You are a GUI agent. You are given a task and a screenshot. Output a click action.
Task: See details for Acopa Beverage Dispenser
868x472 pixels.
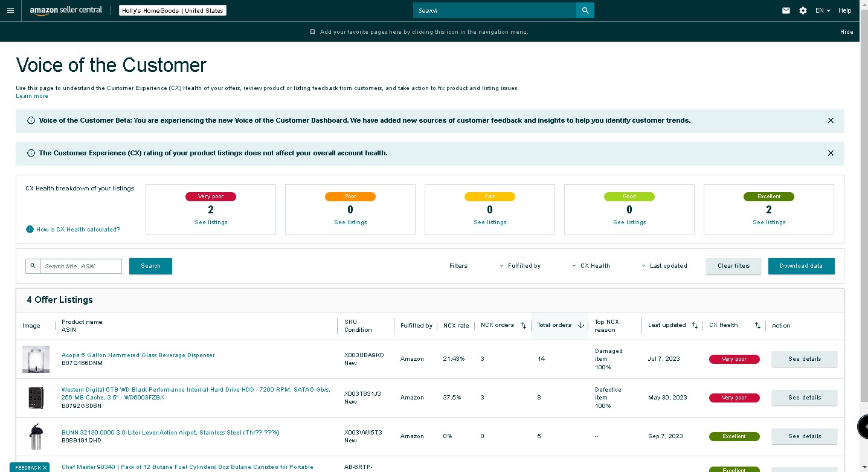(805, 359)
